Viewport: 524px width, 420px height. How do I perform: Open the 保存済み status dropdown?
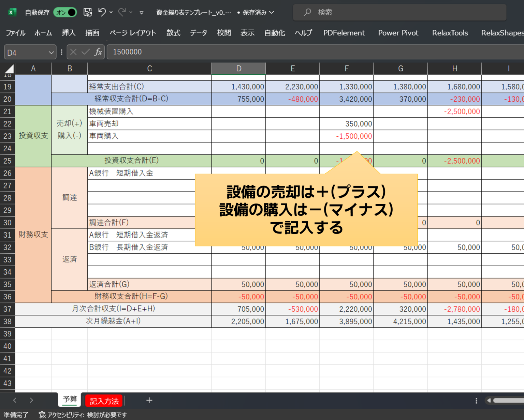click(x=272, y=12)
